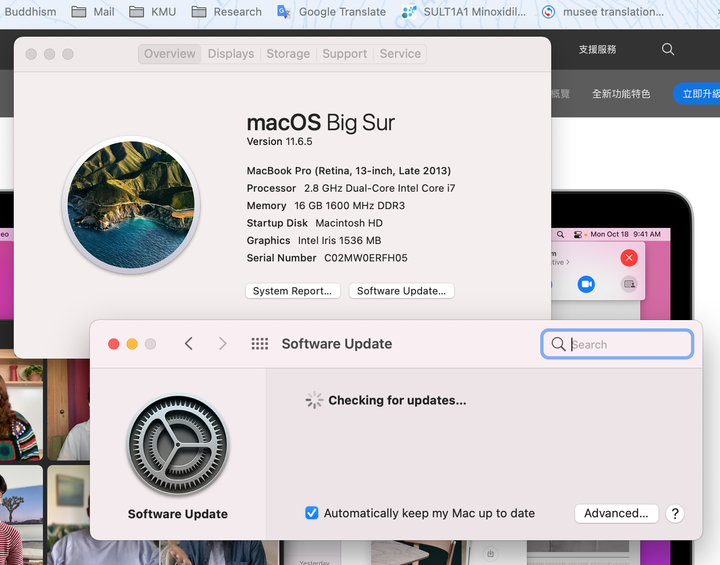The image size is (720, 565).
Task: Open the Advanced... options
Action: pos(616,513)
